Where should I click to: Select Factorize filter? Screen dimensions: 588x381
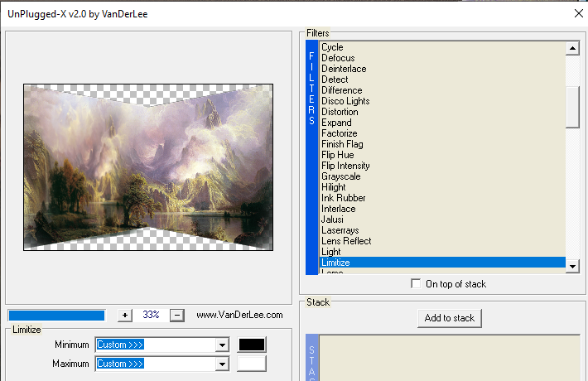(x=442, y=133)
